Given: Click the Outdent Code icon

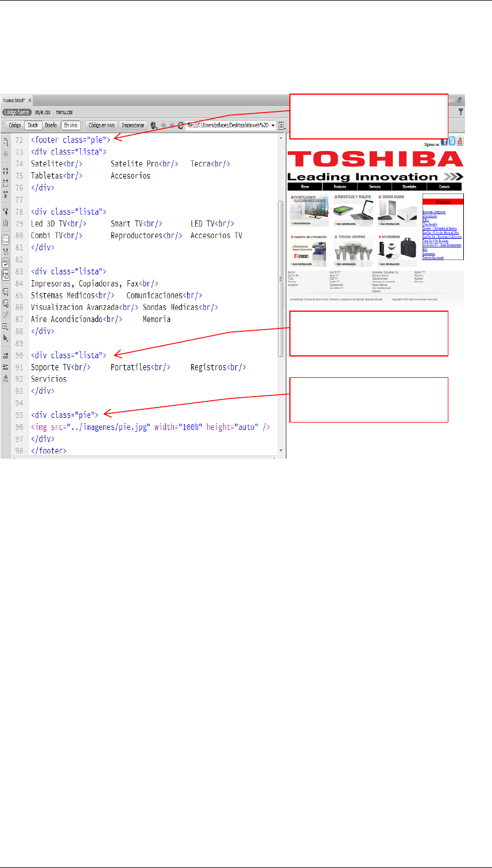Looking at the screenshot, I should [x=6, y=367].
